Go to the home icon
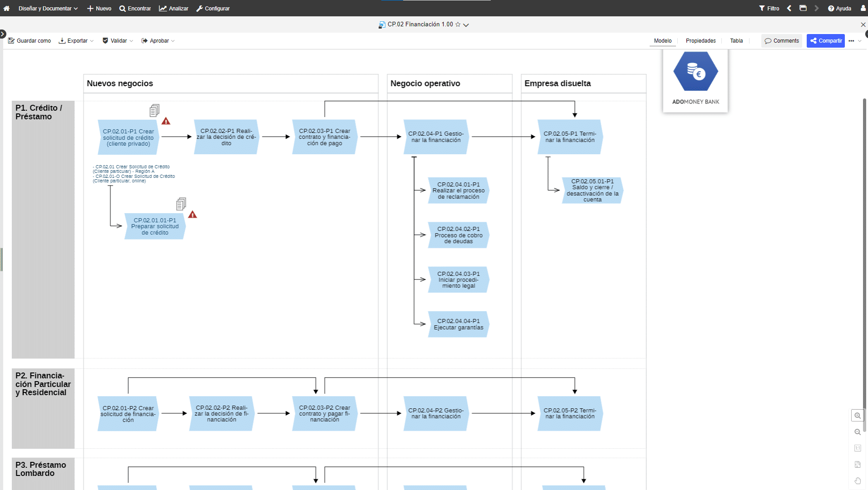 click(x=6, y=8)
